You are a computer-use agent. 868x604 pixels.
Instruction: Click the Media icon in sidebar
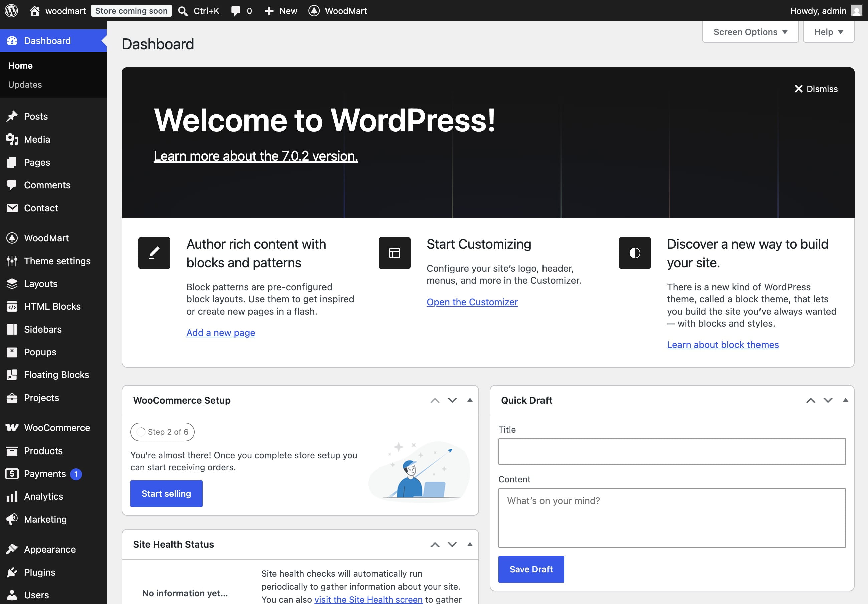(12, 139)
